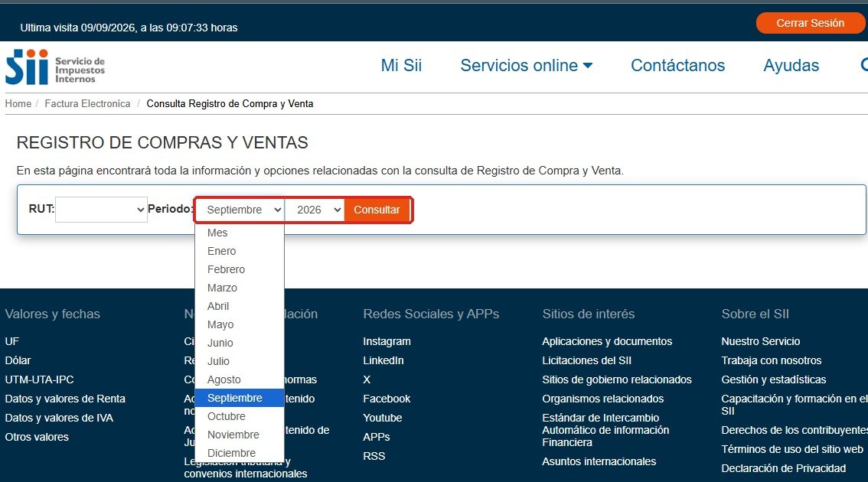Open the Dólar footer link
This screenshot has width=868, height=482.
(x=18, y=360)
